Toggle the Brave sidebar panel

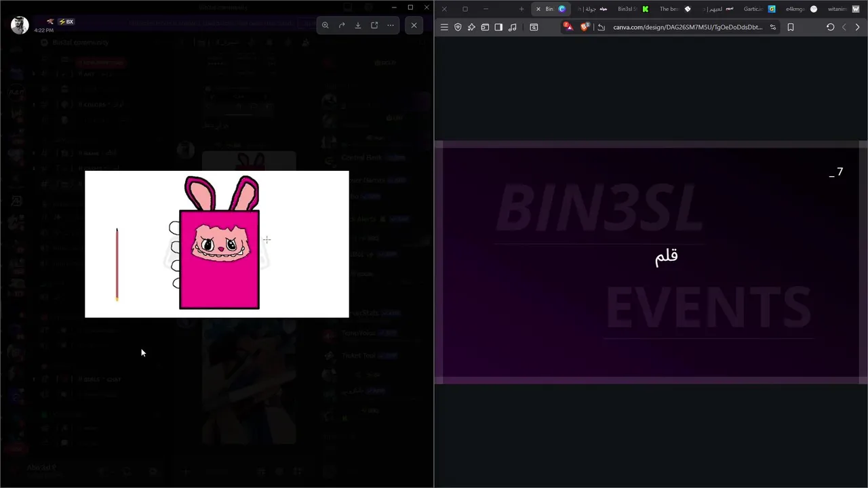pos(498,27)
